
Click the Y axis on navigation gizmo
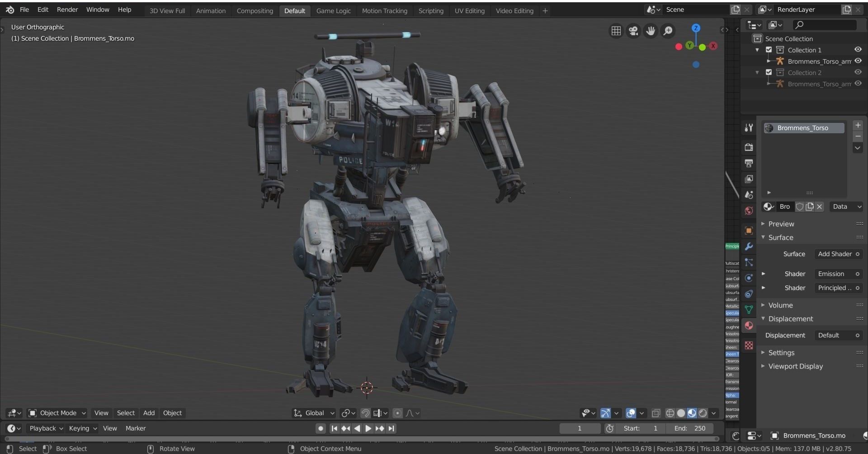point(689,45)
